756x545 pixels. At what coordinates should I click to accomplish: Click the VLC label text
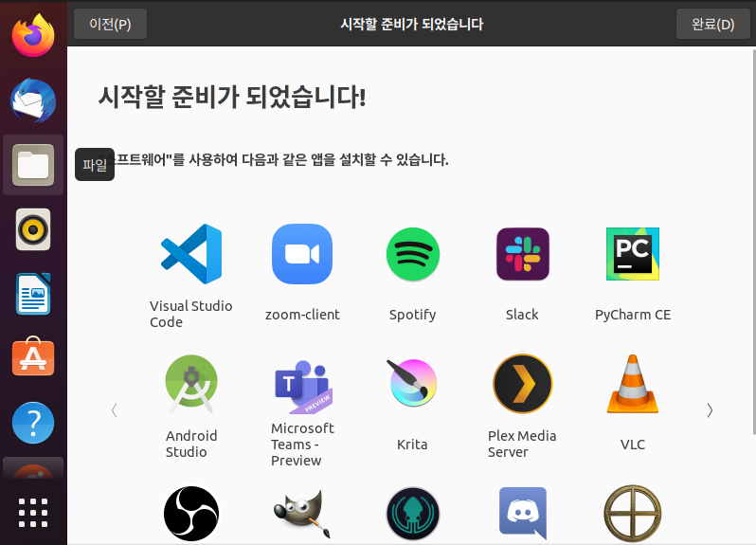633,445
